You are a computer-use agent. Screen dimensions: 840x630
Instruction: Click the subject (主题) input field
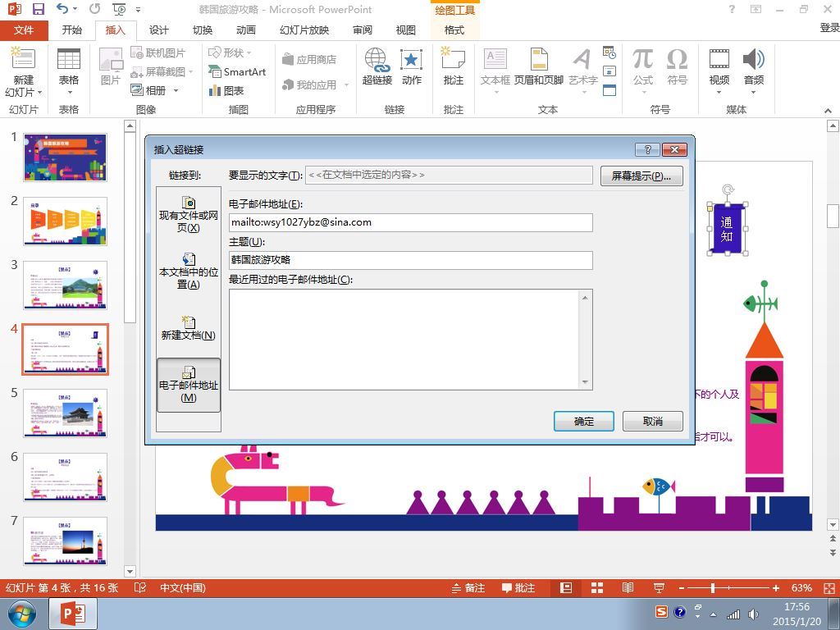coord(410,260)
